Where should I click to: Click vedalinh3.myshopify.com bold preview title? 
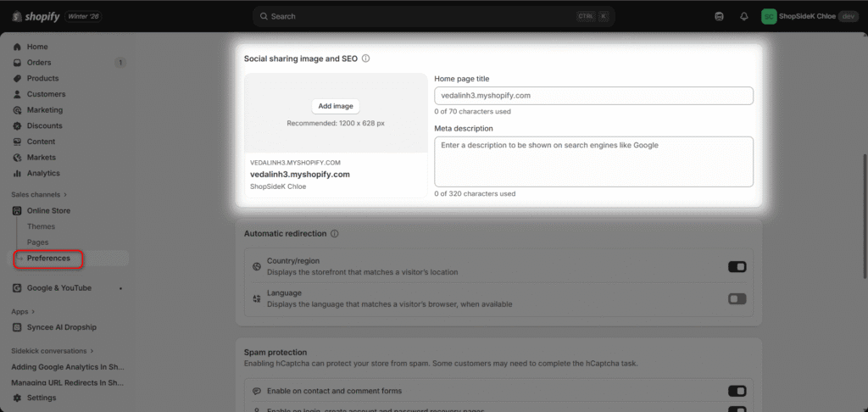300,175
